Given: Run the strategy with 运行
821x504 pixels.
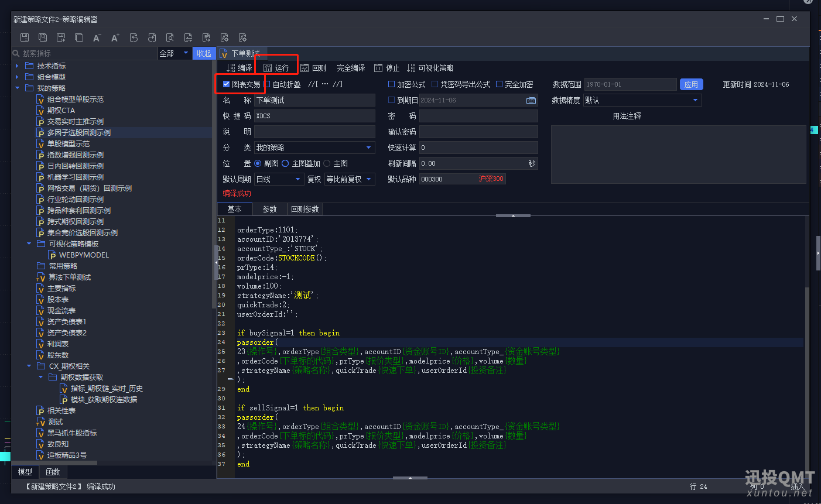Looking at the screenshot, I should pyautogui.click(x=276, y=68).
